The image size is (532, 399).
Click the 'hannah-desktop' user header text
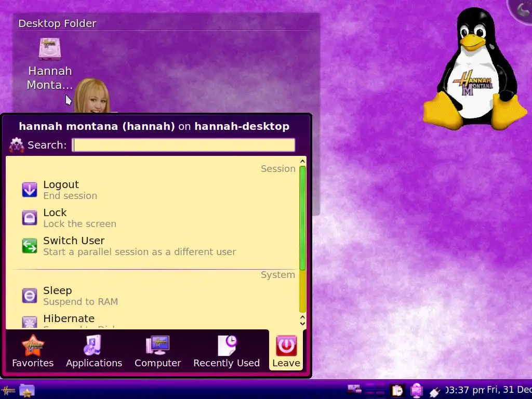point(242,126)
